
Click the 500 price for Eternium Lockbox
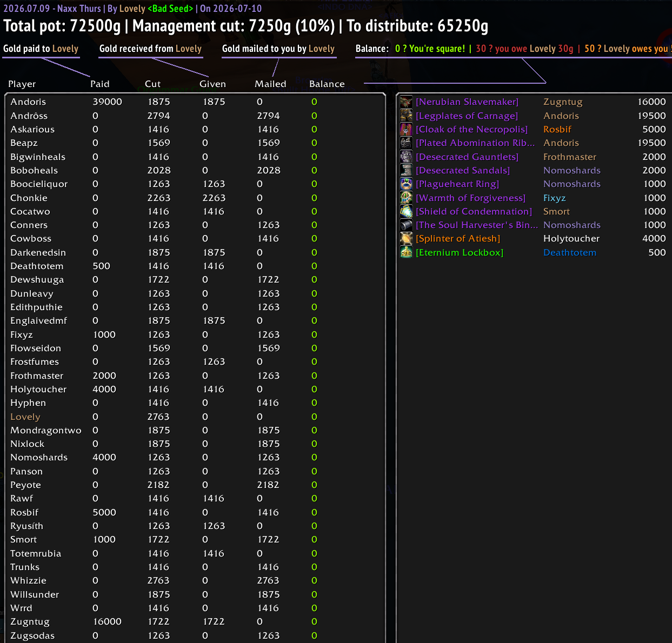(657, 252)
